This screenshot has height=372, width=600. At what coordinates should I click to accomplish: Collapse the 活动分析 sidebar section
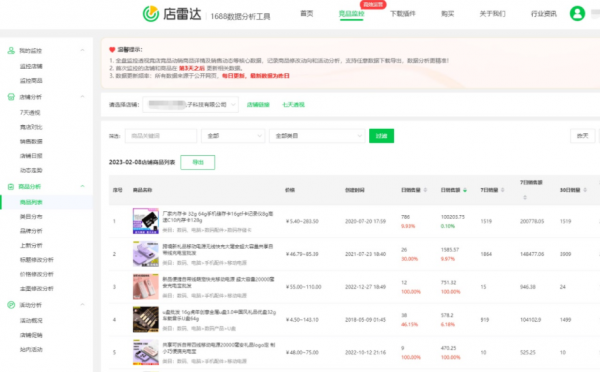[x=82, y=305]
